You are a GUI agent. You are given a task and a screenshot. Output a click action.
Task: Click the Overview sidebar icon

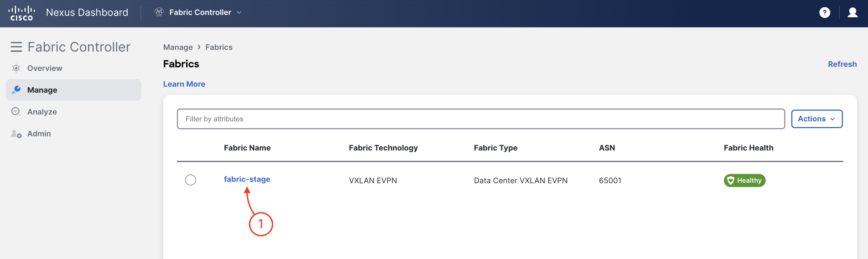(x=16, y=68)
